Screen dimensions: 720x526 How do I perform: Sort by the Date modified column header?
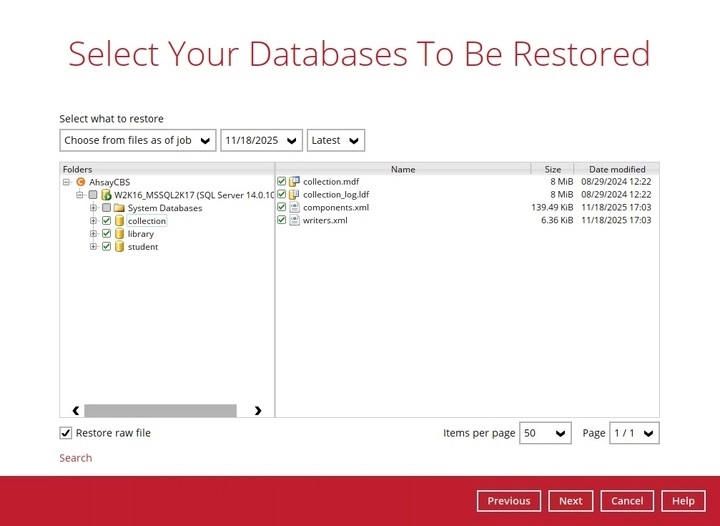click(617, 169)
